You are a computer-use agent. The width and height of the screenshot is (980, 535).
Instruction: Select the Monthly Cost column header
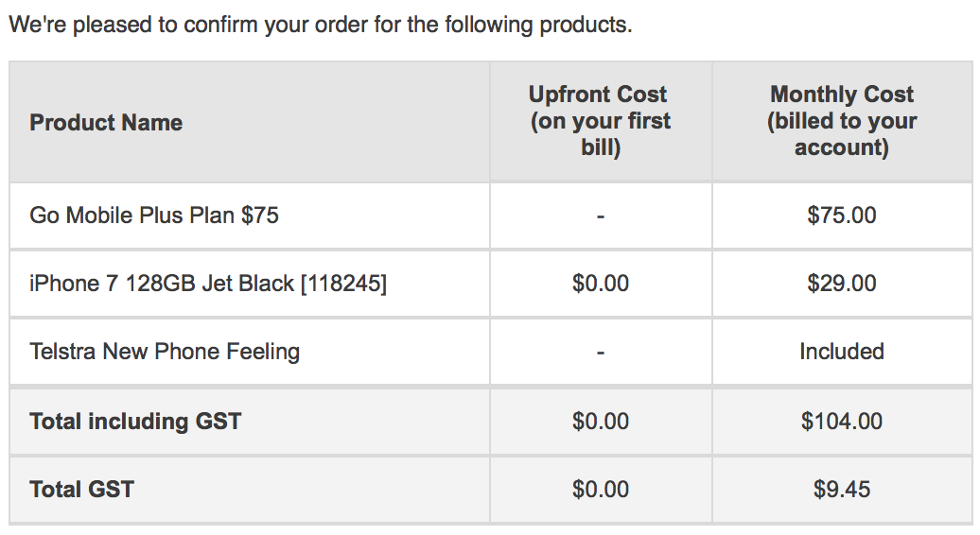tap(841, 121)
